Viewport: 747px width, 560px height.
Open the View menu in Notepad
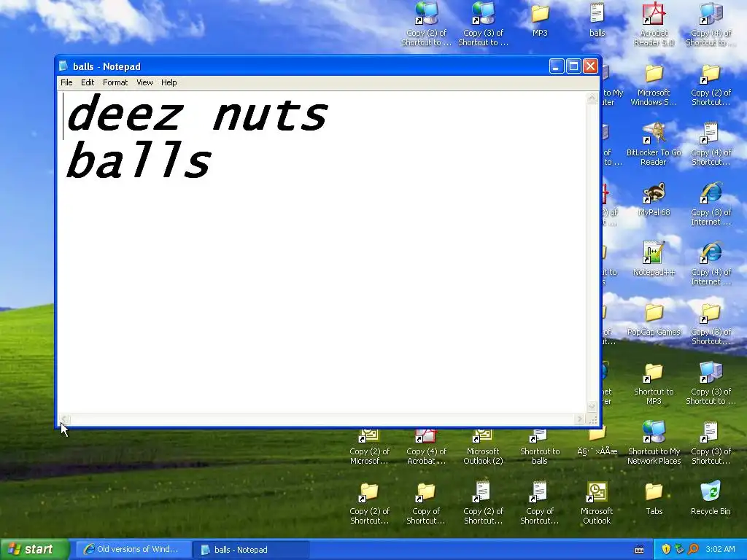[x=144, y=82]
